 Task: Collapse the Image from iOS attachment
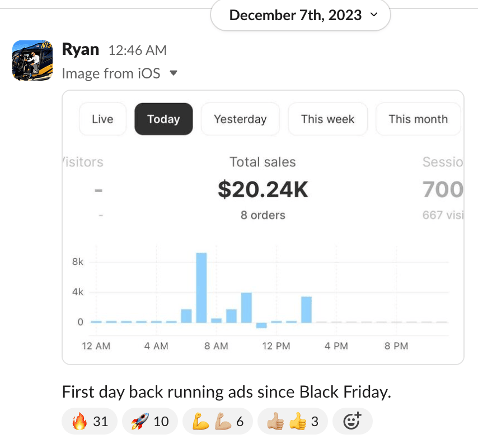click(174, 73)
